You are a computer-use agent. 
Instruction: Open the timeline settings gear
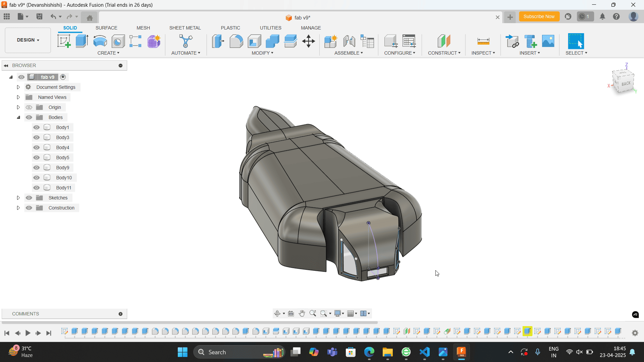tap(635, 333)
